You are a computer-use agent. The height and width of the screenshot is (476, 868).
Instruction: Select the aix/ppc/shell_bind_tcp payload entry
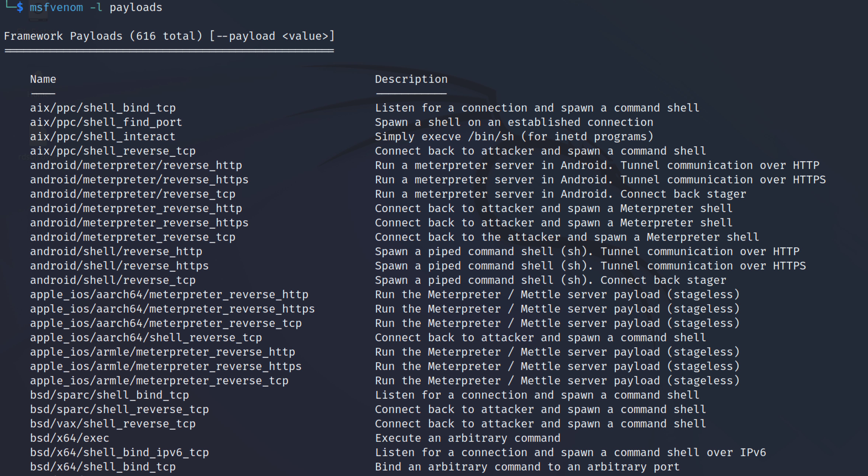[x=103, y=108]
